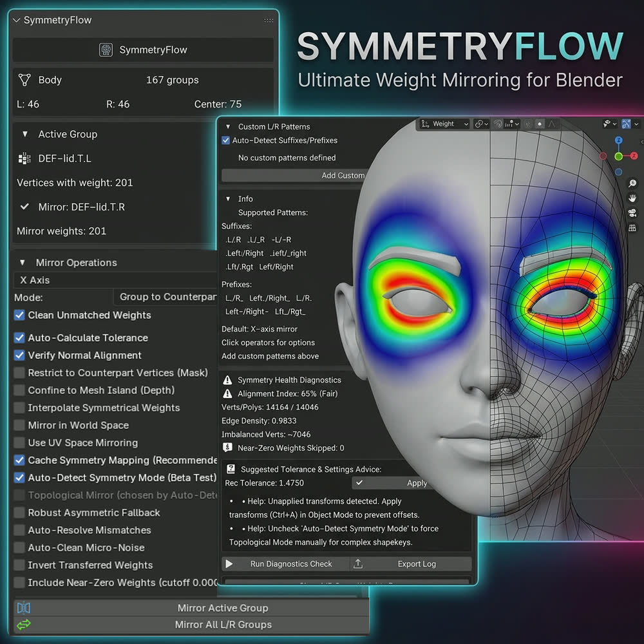The image size is (644, 644).
Task: Click the warning icon beside Symmetry Health Diagnostics
Action: [x=227, y=380]
